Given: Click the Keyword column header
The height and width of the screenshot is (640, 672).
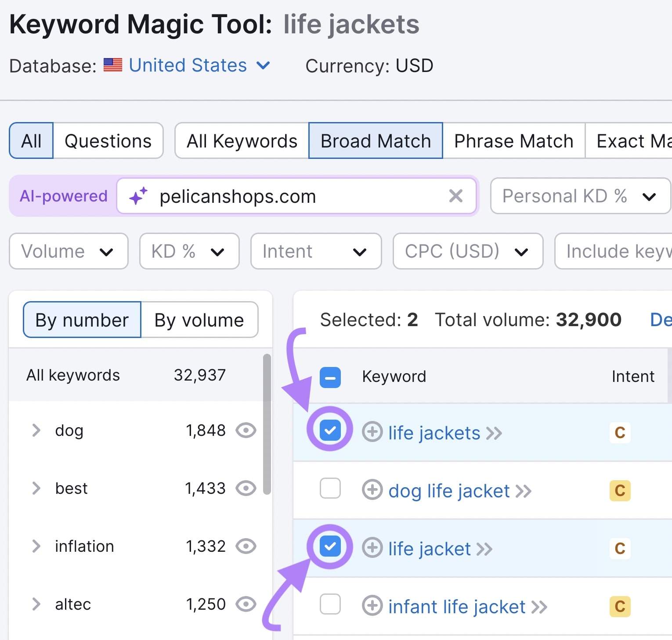Looking at the screenshot, I should click(x=394, y=377).
